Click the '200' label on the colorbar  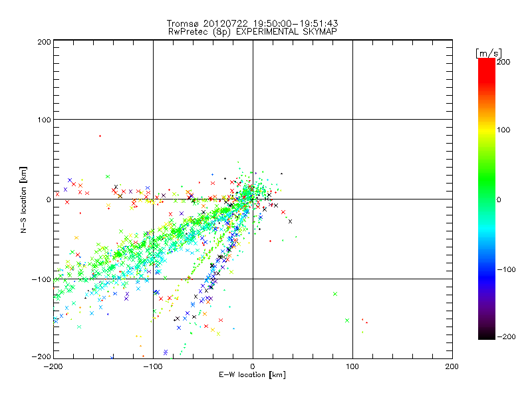[503, 62]
